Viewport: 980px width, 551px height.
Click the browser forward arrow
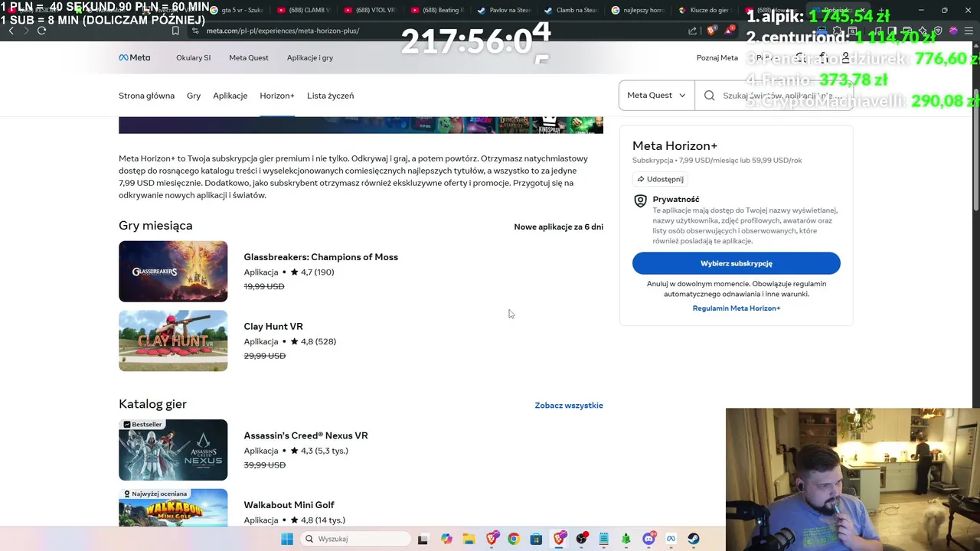[x=26, y=31]
